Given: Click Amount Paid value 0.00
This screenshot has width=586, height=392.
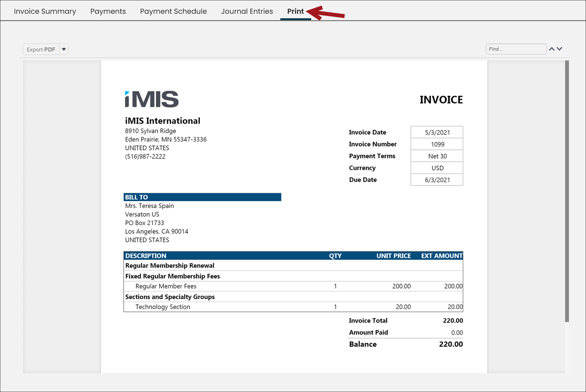Looking at the screenshot, I should [456, 332].
